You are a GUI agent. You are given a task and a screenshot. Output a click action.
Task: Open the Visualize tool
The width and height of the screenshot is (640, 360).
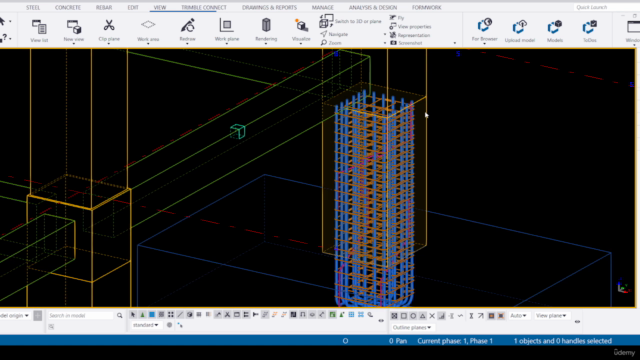(301, 31)
